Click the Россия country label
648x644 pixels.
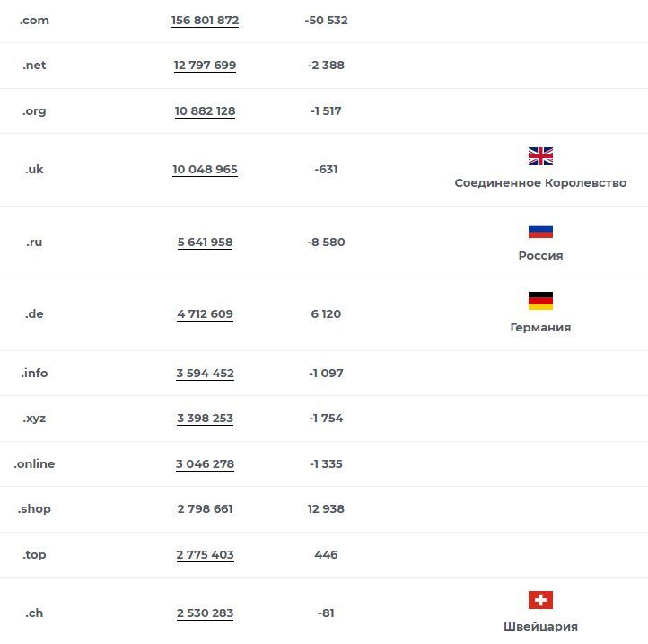540,256
